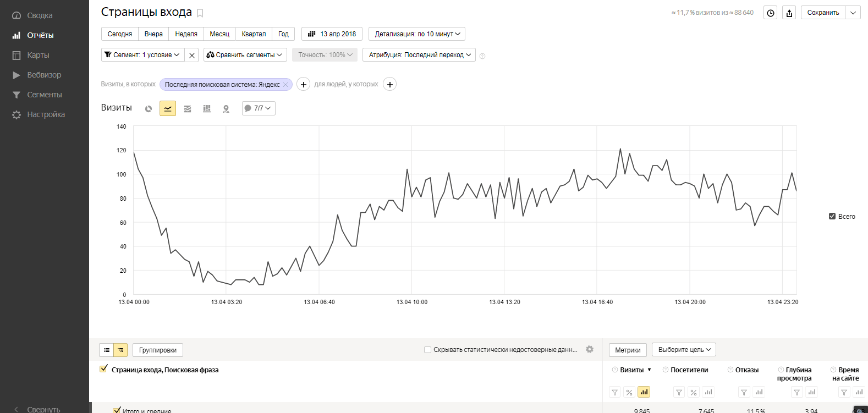Plot Глубина просмотра with the bars icon
Image resolution: width=868 pixels, height=413 pixels.
812,392
